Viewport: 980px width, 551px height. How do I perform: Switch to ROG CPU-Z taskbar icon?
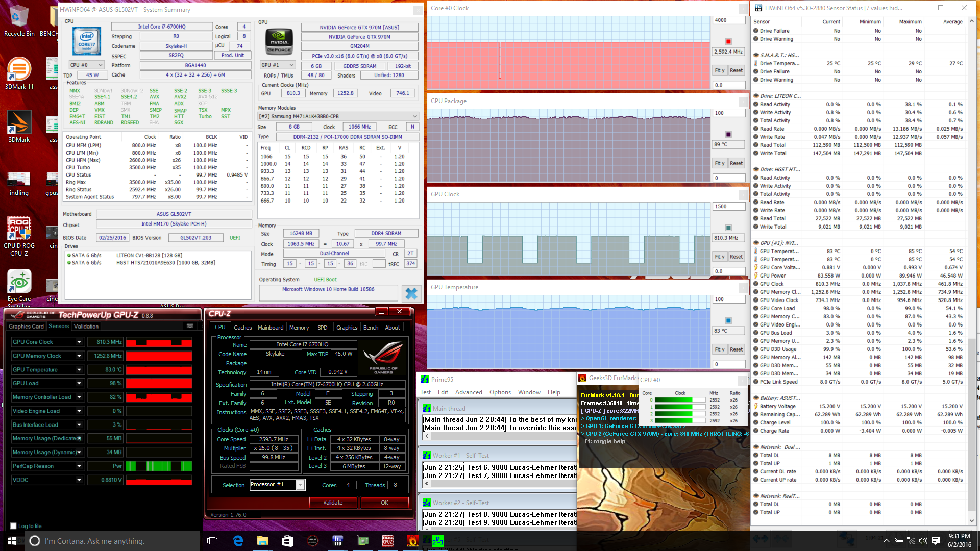387,541
